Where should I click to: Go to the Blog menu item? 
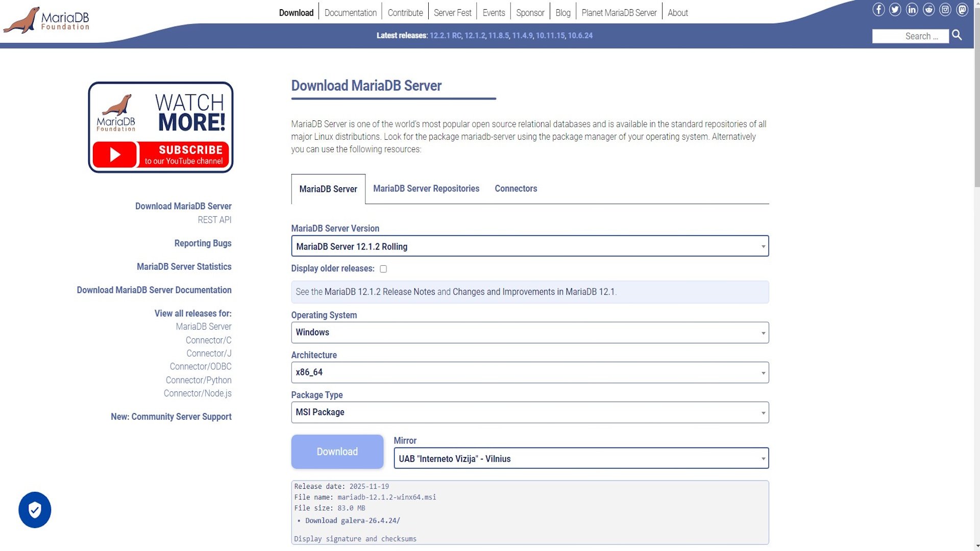point(563,13)
